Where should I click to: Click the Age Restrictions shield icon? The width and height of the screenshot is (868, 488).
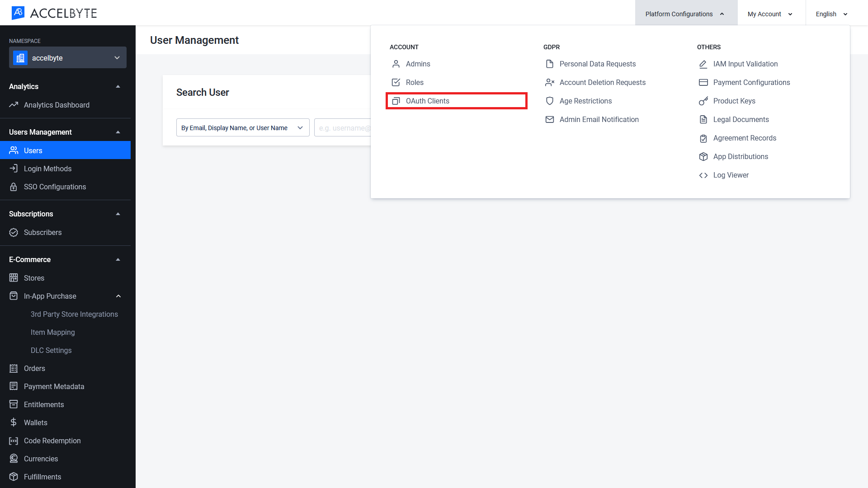click(549, 101)
